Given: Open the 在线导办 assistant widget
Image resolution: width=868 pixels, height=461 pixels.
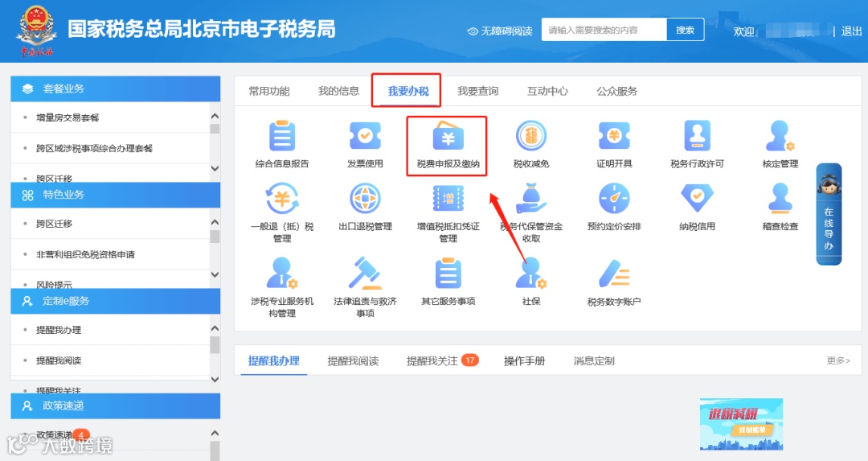Looking at the screenshot, I should coord(829,215).
